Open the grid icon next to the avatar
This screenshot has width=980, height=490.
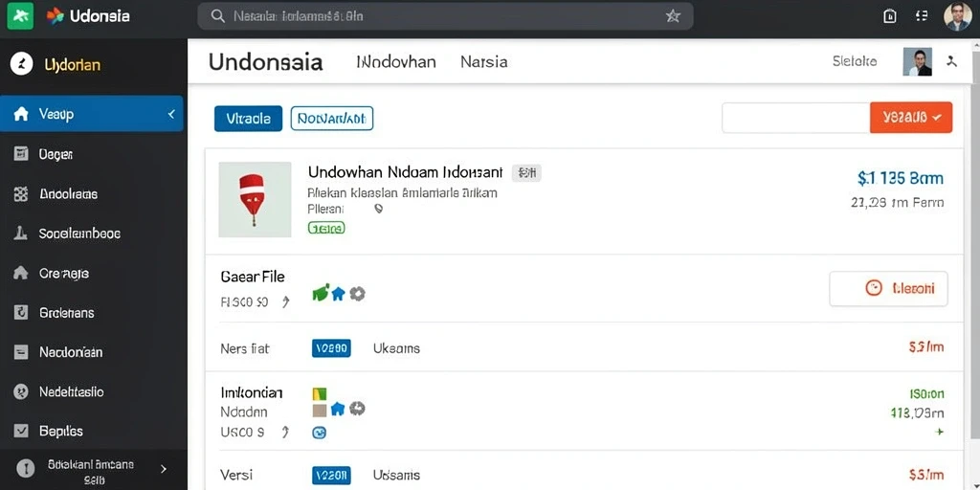[x=922, y=16]
